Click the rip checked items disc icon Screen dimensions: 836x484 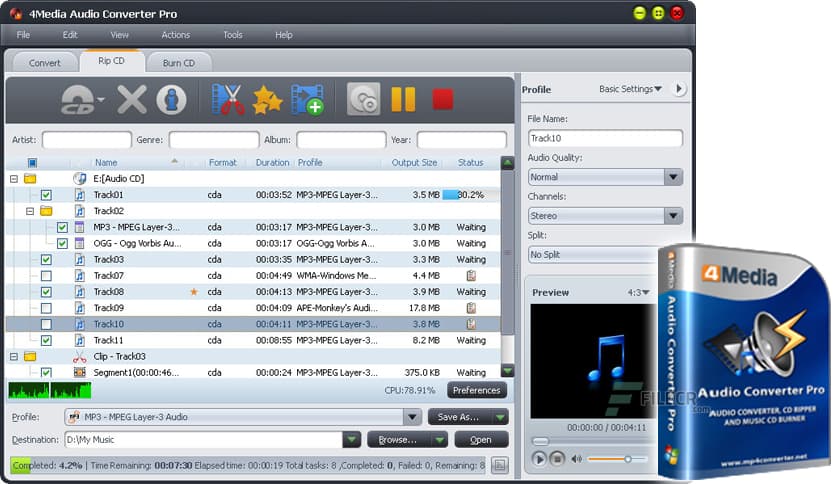click(364, 99)
